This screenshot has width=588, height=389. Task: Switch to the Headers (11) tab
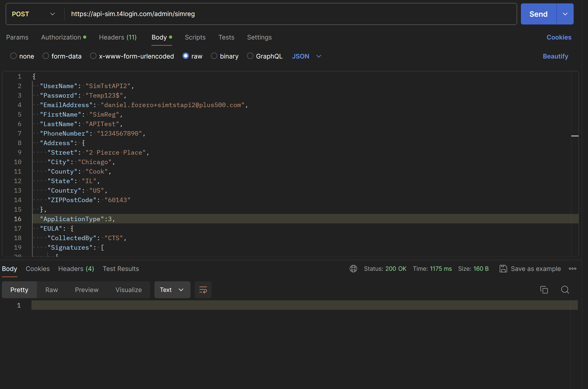point(118,37)
